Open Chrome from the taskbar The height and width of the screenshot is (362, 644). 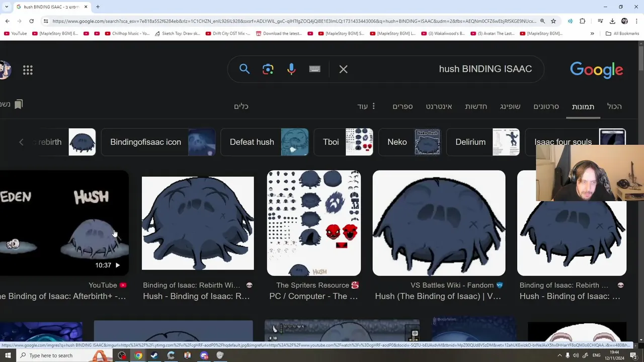click(138, 355)
